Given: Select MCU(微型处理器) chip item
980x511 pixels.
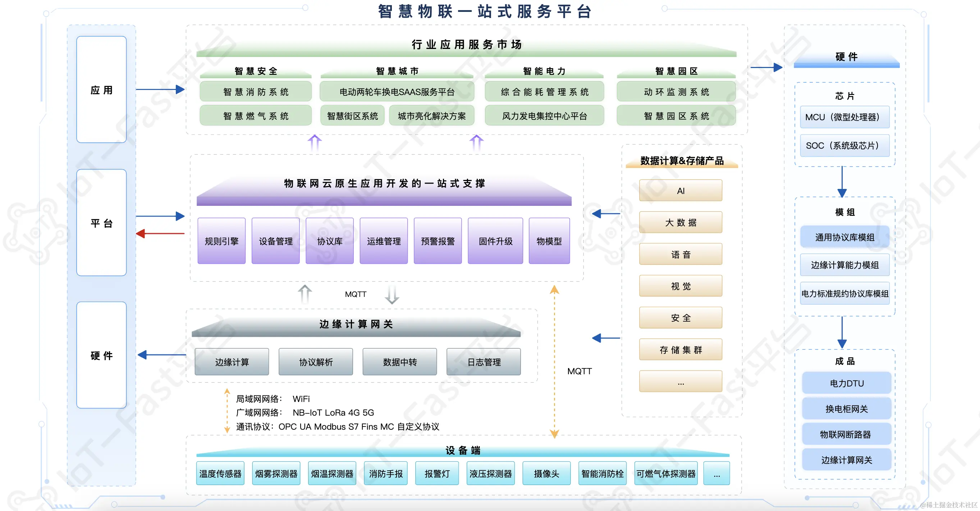Looking at the screenshot, I should coord(844,117).
